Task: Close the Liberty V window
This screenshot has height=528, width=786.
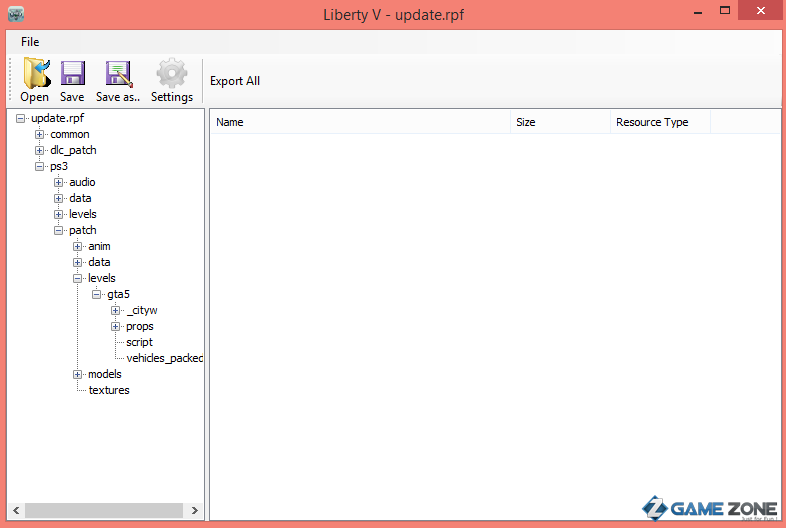Action: click(x=760, y=11)
